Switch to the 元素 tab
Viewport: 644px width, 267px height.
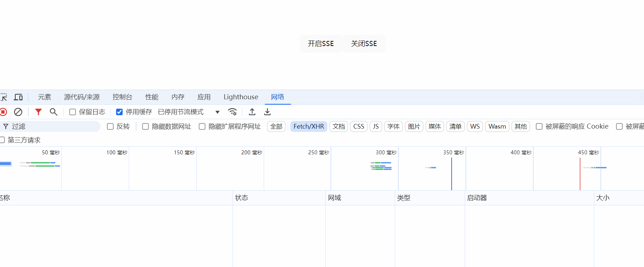point(45,97)
